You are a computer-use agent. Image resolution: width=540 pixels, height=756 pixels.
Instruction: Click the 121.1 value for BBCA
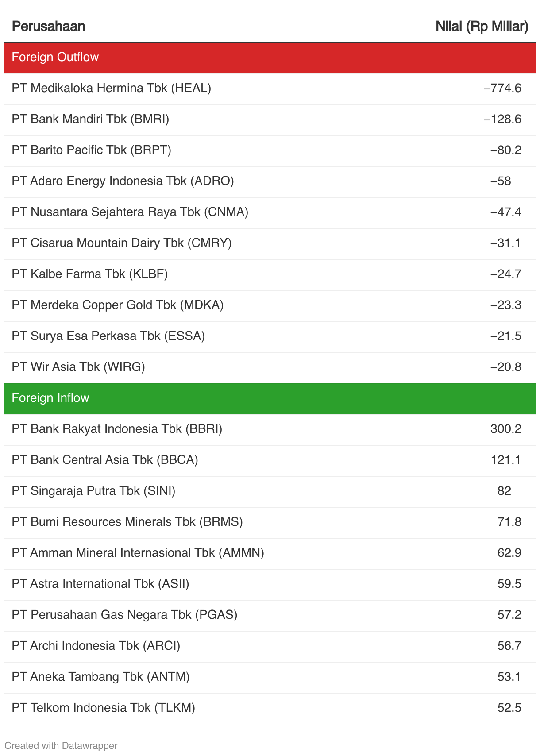point(505,460)
